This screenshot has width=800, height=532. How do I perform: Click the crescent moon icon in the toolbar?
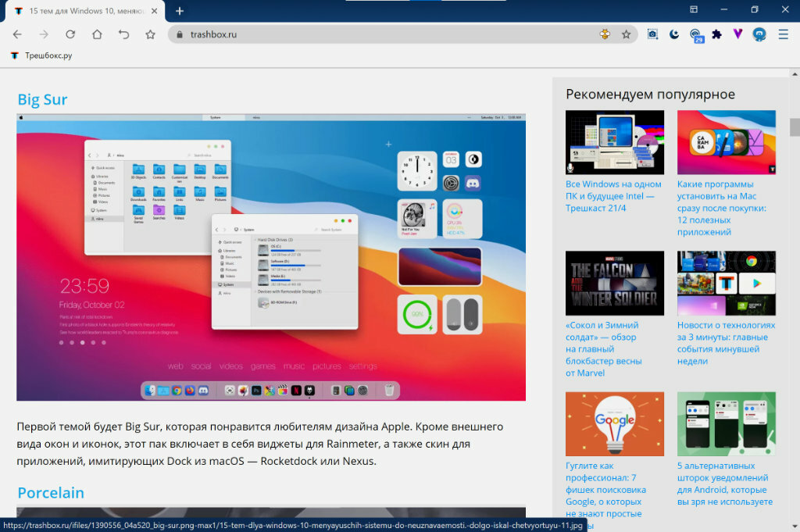click(x=674, y=34)
